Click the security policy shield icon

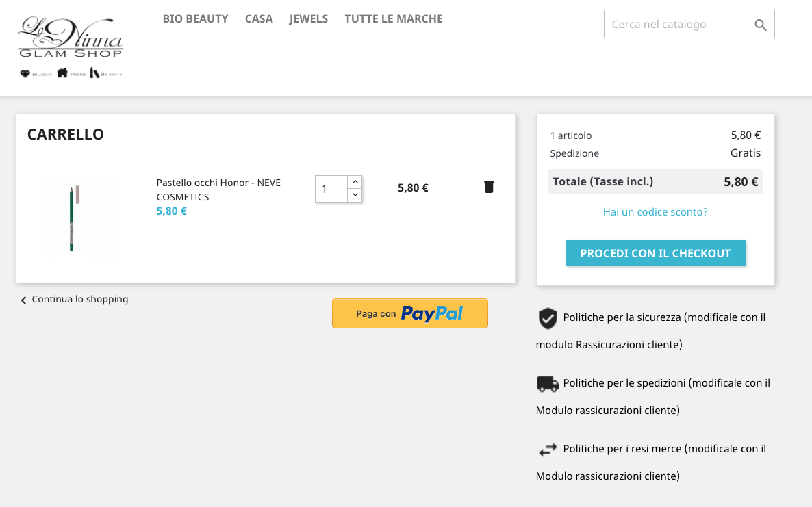click(547, 318)
